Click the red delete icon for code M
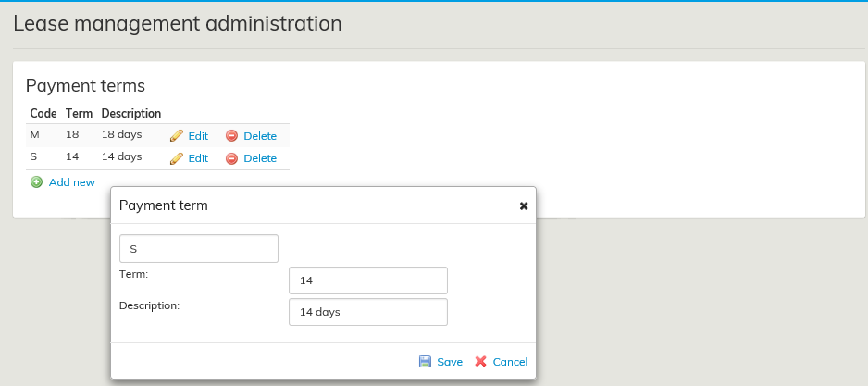The width and height of the screenshot is (868, 386). (x=231, y=135)
